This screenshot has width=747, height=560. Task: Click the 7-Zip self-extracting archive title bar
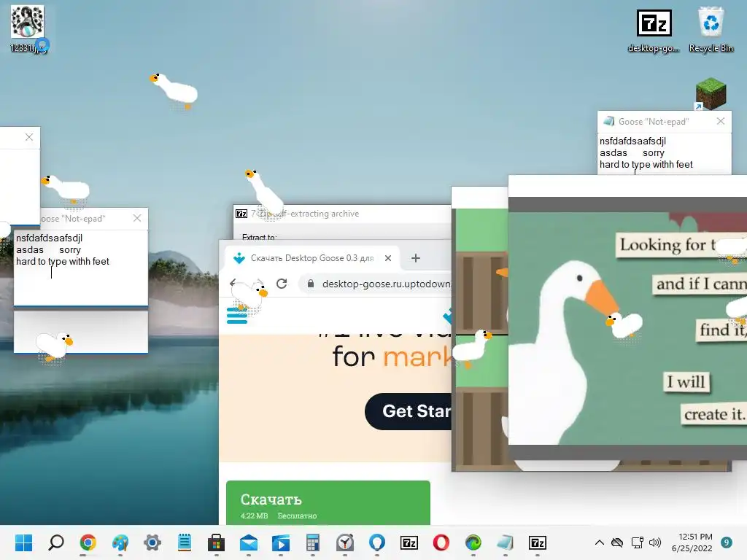pos(342,214)
